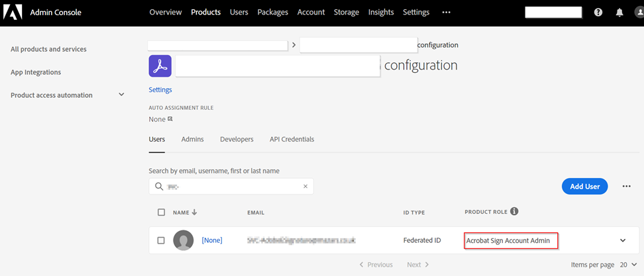Click the Acrobat product icon
Viewport: 644px width, 276px height.
[x=160, y=66]
